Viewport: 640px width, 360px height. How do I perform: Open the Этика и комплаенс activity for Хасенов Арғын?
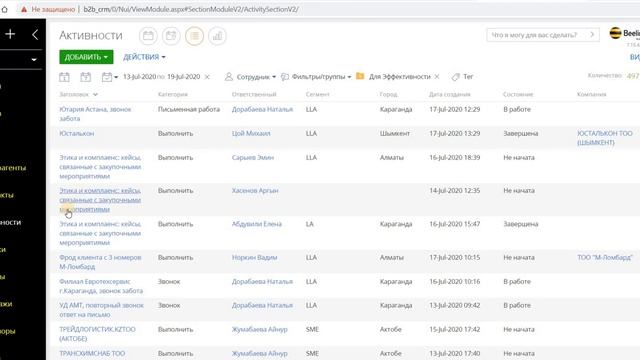pos(100,200)
